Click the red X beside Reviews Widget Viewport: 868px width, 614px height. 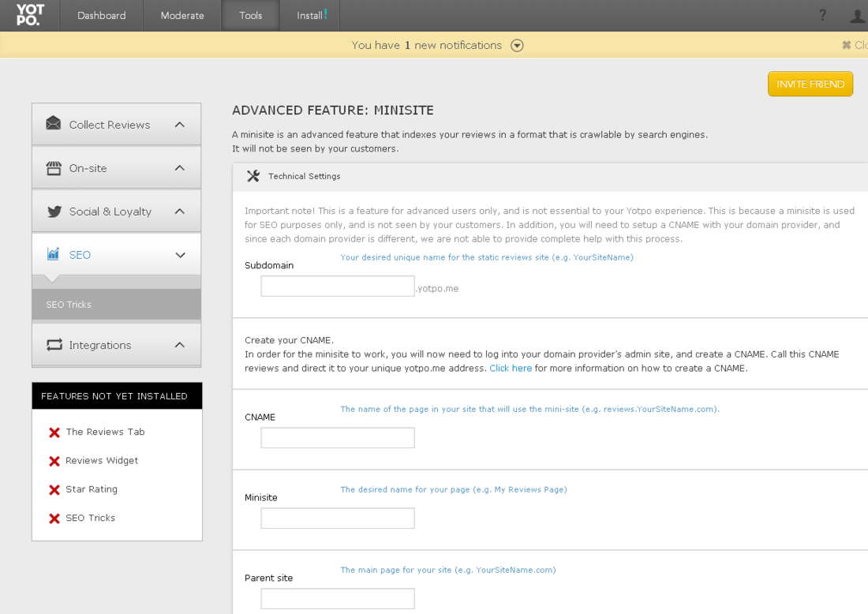(54, 461)
